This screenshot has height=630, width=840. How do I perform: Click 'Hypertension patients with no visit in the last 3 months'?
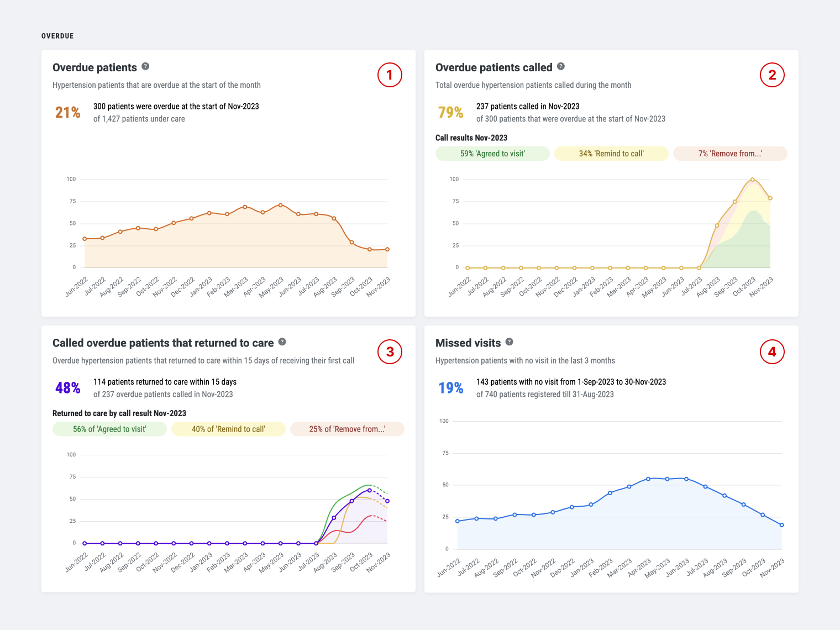coord(525,360)
